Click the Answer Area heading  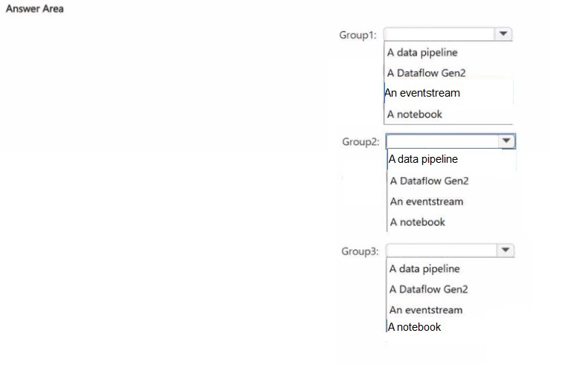click(34, 9)
